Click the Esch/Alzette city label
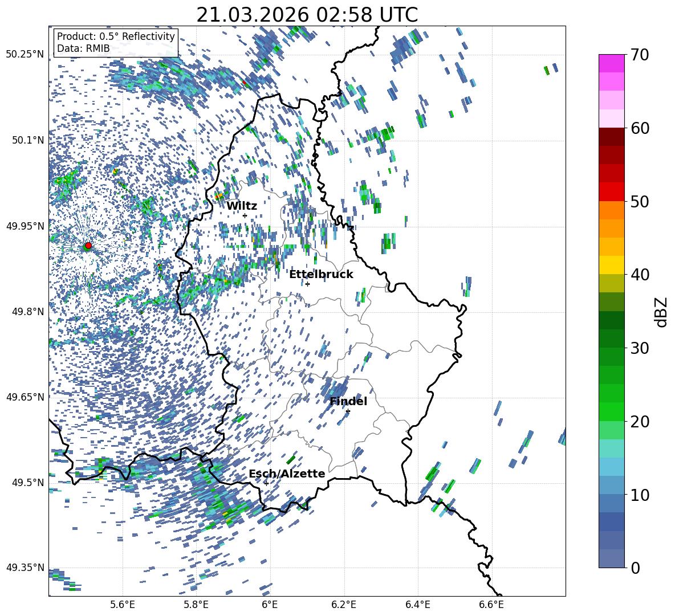The image size is (675, 616). [287, 474]
